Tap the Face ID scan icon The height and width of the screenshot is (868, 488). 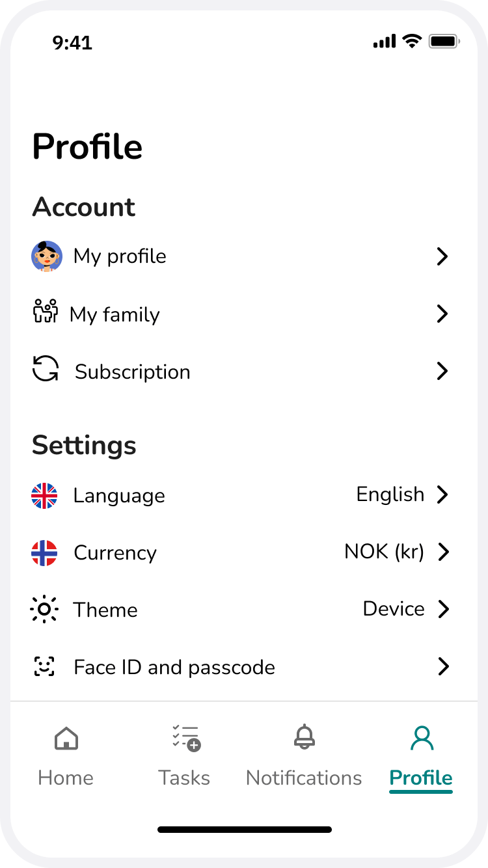tap(44, 666)
